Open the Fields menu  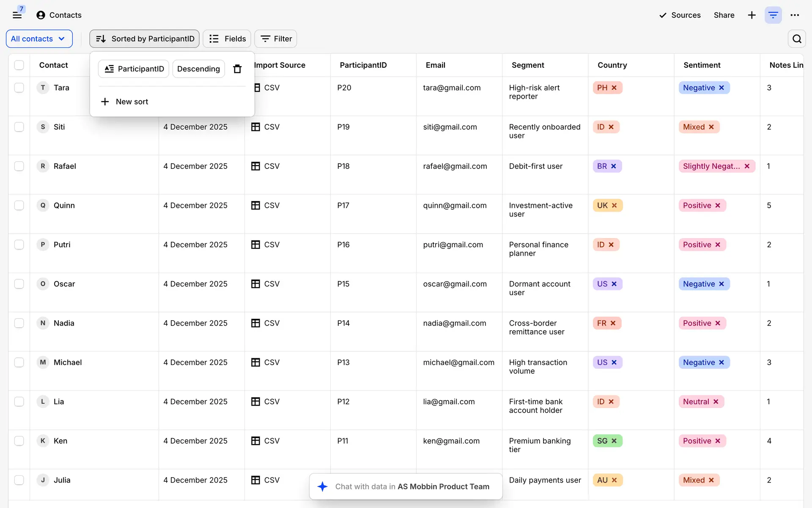tap(227, 39)
